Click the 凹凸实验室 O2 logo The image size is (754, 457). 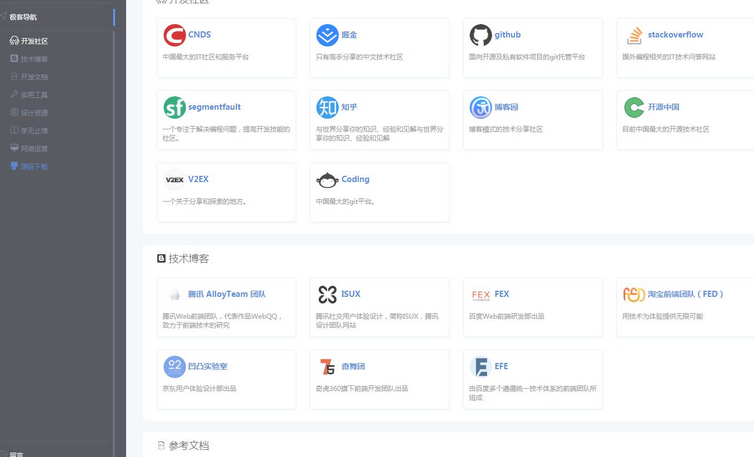click(x=175, y=367)
